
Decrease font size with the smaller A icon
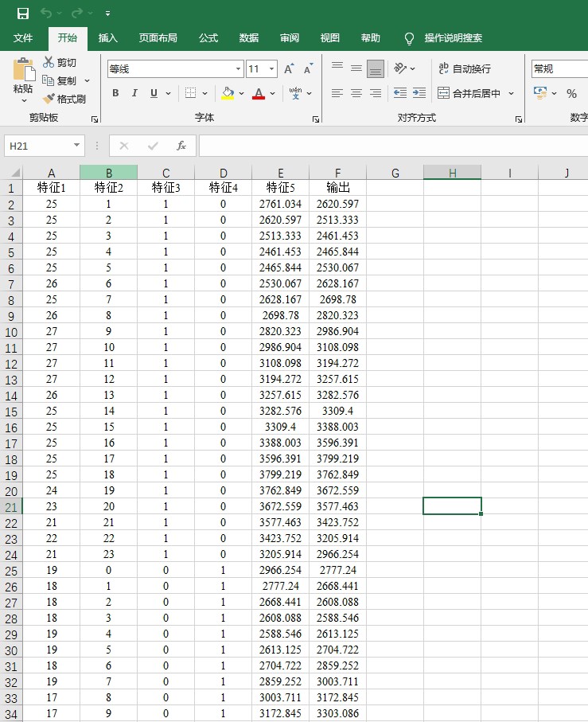(308, 69)
